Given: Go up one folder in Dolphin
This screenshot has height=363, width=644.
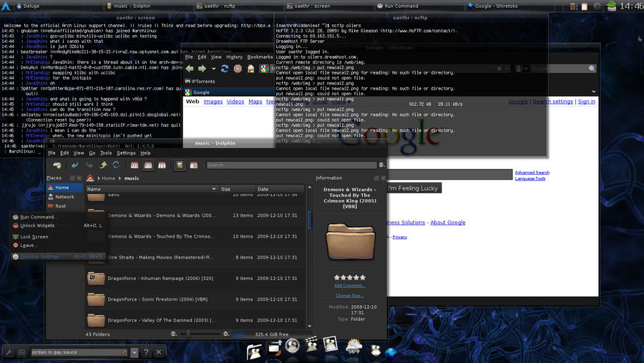Looking at the screenshot, I should 103,165.
